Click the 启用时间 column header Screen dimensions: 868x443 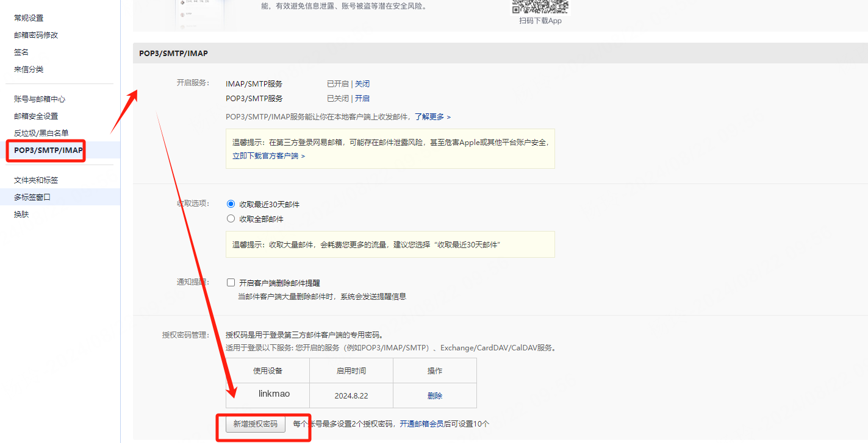pyautogui.click(x=351, y=370)
